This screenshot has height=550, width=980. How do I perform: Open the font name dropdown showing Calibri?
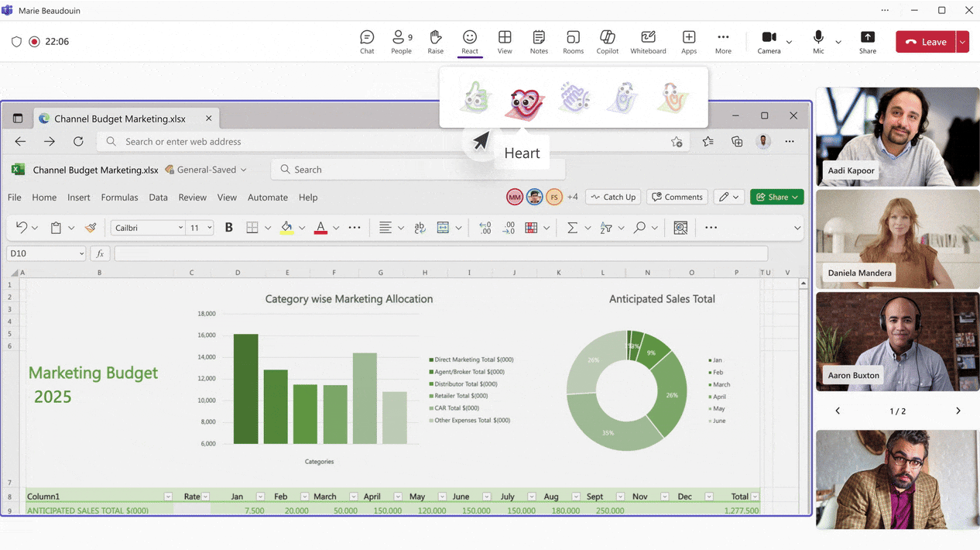[x=149, y=228]
